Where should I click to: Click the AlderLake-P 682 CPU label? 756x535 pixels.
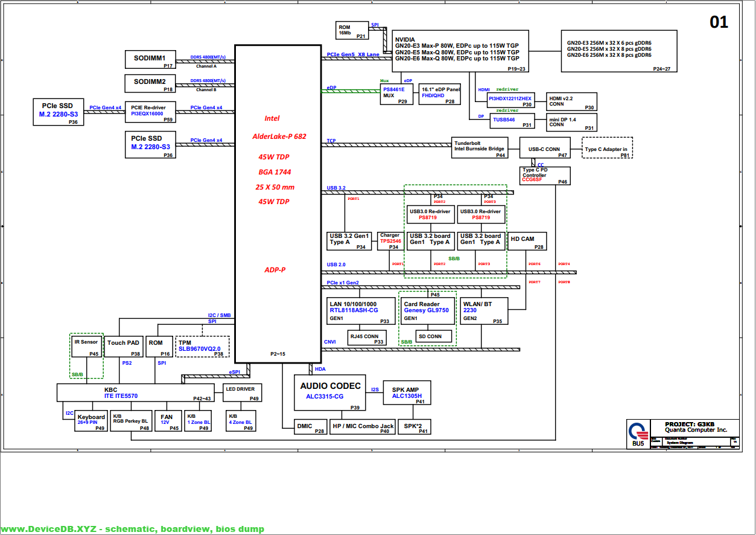[x=279, y=136]
